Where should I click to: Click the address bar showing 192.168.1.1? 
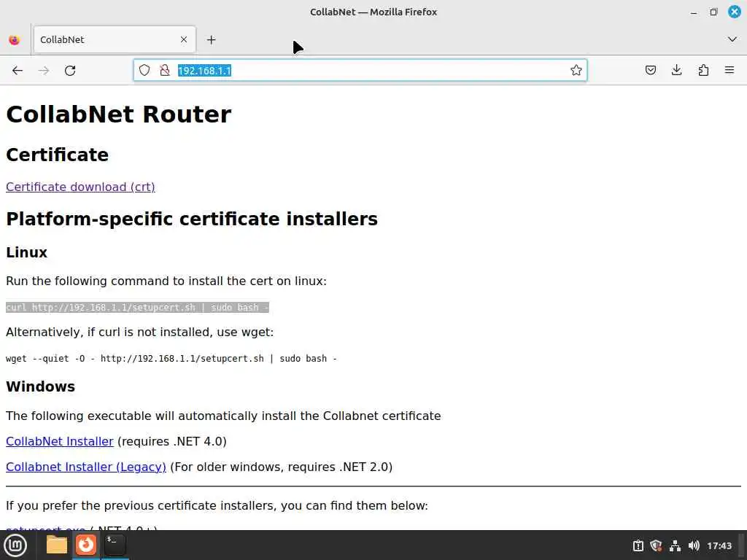360,71
